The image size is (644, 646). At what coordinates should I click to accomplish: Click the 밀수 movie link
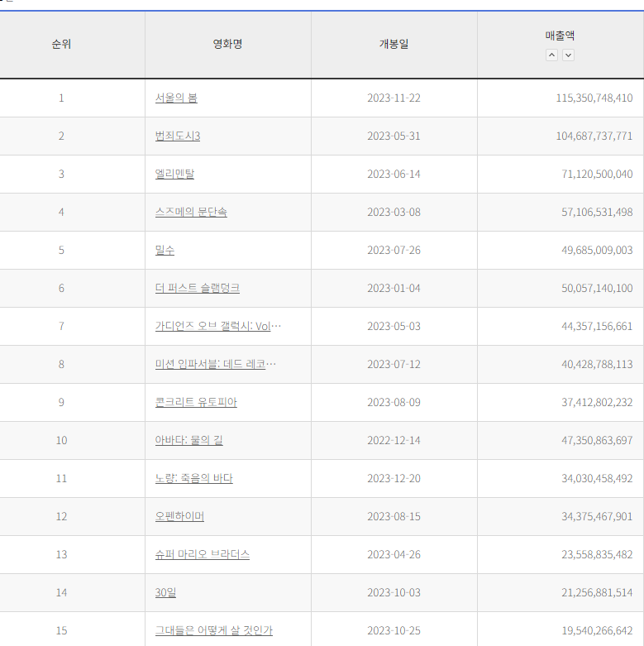pyautogui.click(x=165, y=250)
